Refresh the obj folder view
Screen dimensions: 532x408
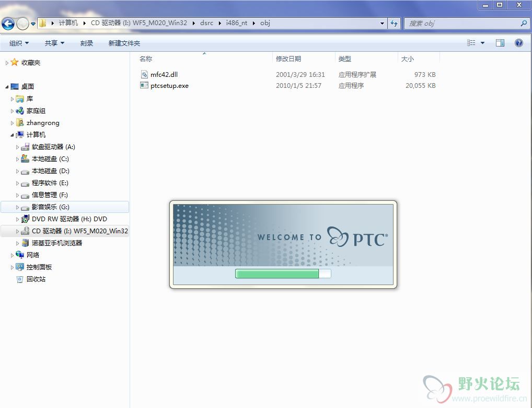394,24
